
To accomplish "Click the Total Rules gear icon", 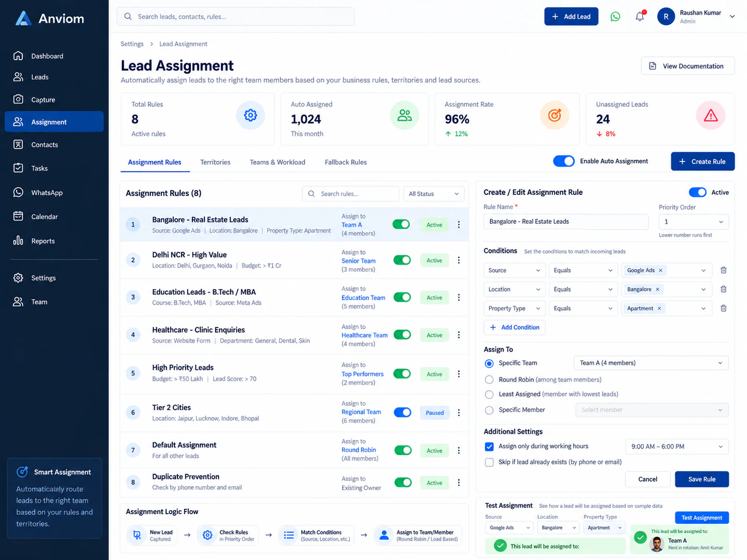I will (251, 115).
